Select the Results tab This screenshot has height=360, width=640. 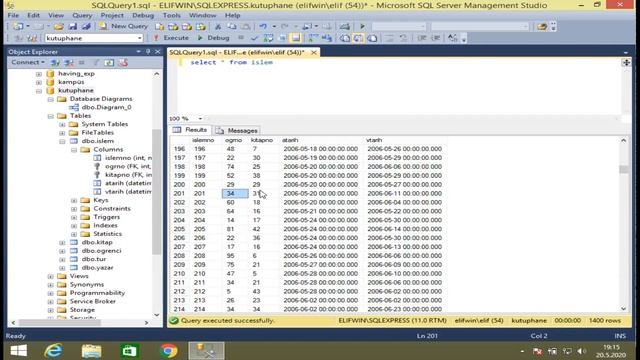(x=190, y=130)
